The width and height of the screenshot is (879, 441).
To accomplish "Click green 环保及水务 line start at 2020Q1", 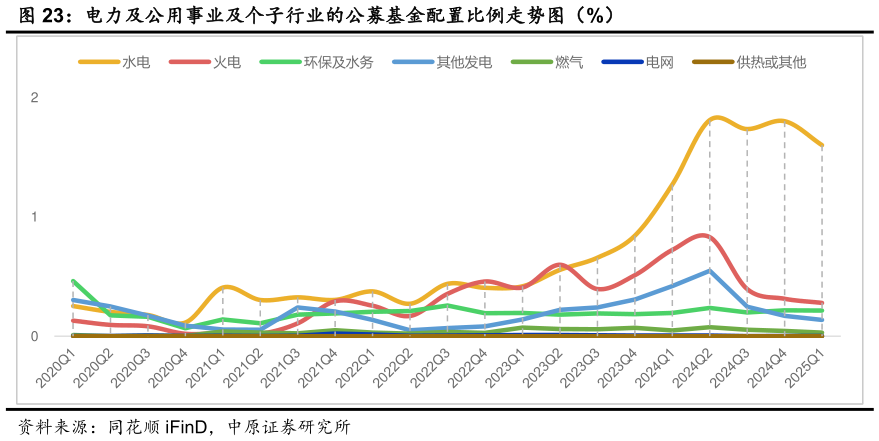I will pyautogui.click(x=73, y=281).
